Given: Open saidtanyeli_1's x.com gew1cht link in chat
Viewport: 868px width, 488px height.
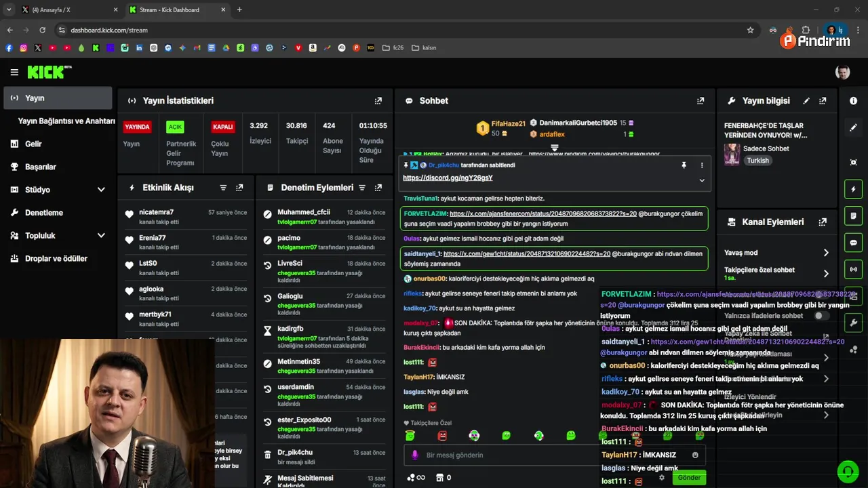Looking at the screenshot, I should pos(527,253).
